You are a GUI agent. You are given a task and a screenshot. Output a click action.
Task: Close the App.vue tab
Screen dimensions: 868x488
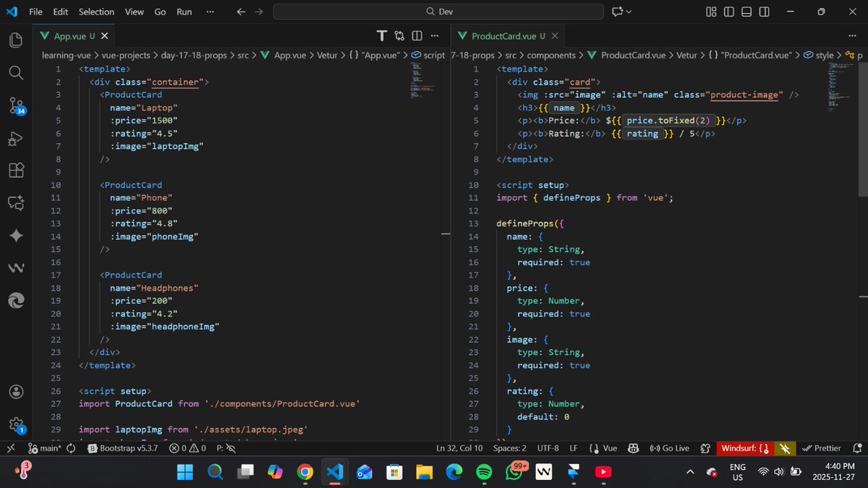(105, 35)
